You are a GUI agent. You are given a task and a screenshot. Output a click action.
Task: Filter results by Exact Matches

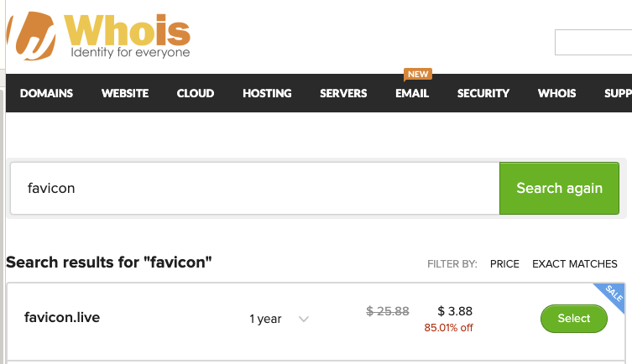pos(575,263)
